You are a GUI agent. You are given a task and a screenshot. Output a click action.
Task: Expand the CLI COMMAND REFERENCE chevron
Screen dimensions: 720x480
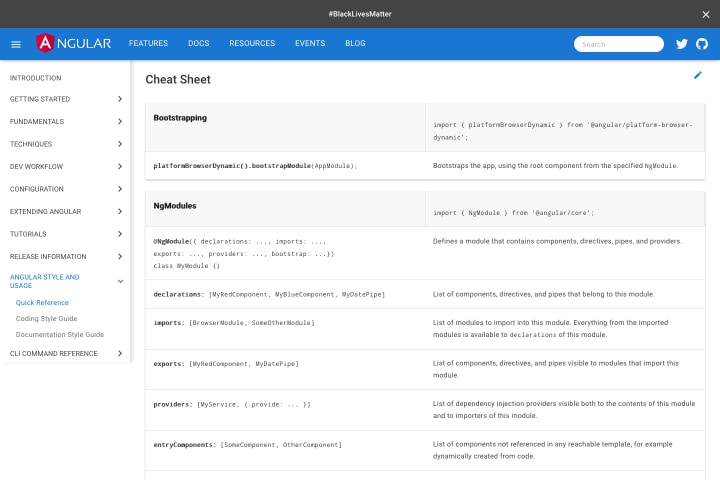(120, 354)
